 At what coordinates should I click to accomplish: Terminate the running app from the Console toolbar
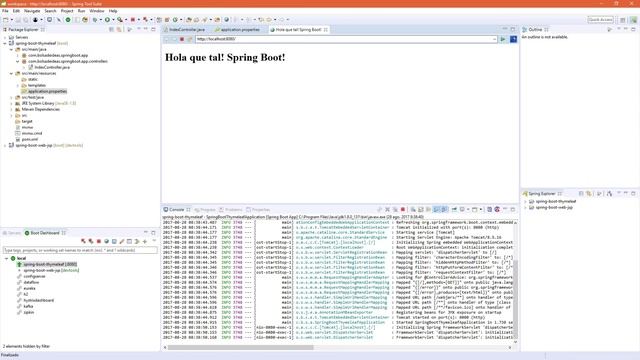tap(403, 209)
